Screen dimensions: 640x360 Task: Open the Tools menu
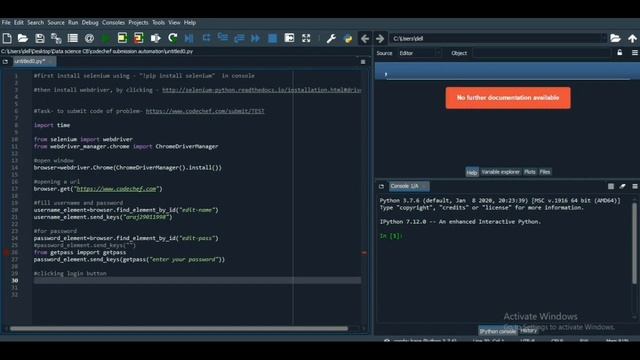coord(158,22)
